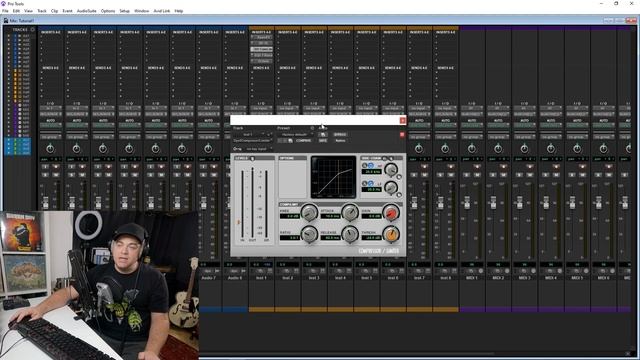
Task: Open the input selector on the Inst 8 strip
Action: [445, 109]
